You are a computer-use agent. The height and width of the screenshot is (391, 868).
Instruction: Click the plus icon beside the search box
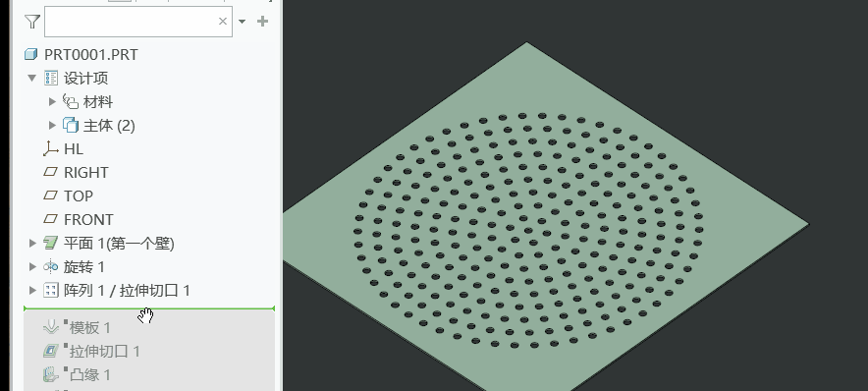pyautogui.click(x=262, y=21)
